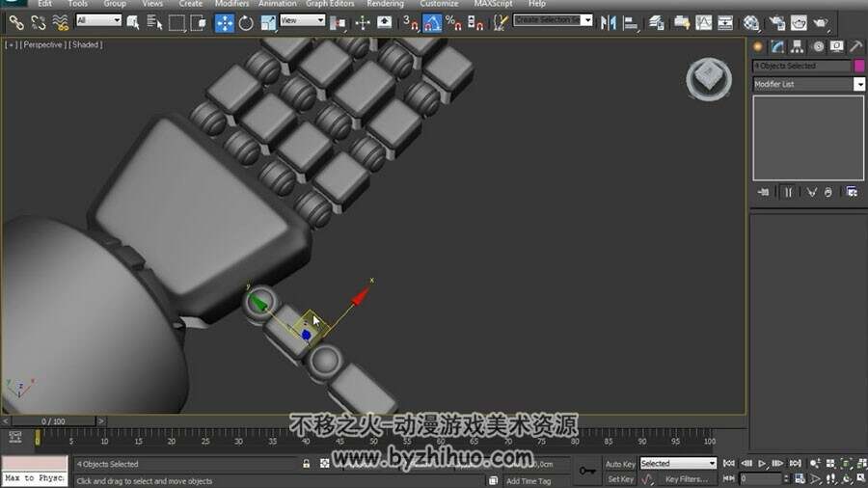This screenshot has width=868, height=488.
Task: Open the Shaded viewport shading menu
Action: click(85, 44)
